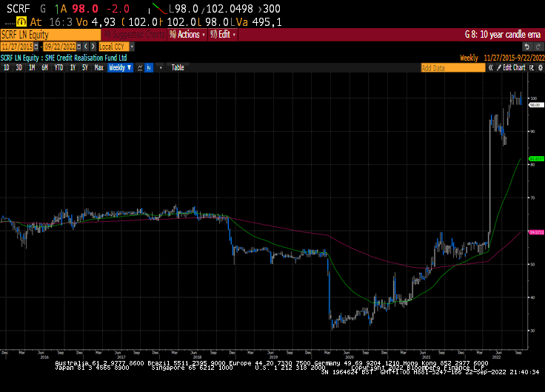Click the 2016 year label on time axis
The image size is (545, 392).
[x=44, y=357]
